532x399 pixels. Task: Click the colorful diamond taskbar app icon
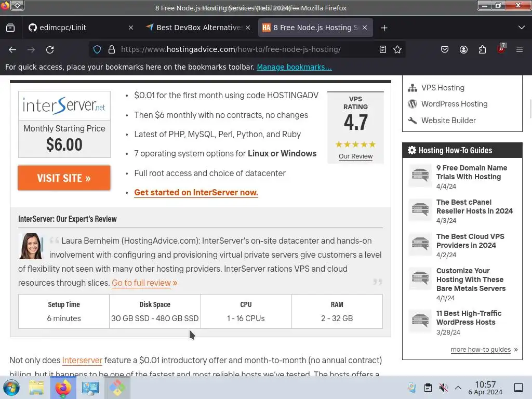(x=117, y=388)
